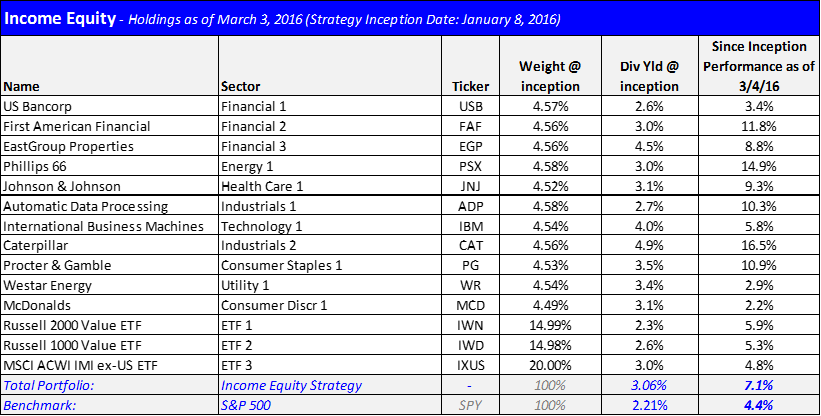Screen dimensions: 821x416
Task: Select the Johnson & Johnson name cell
Action: click(x=109, y=186)
